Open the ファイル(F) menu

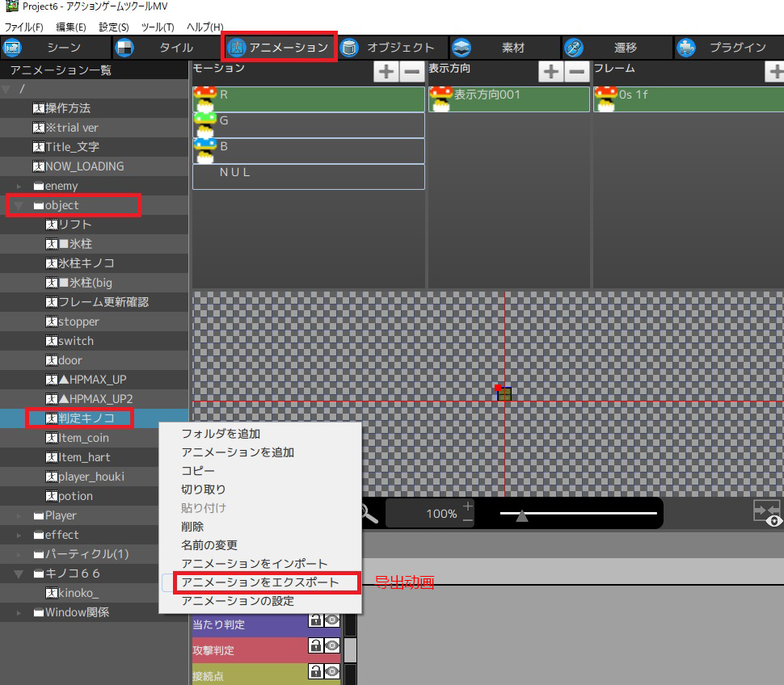coord(24,27)
